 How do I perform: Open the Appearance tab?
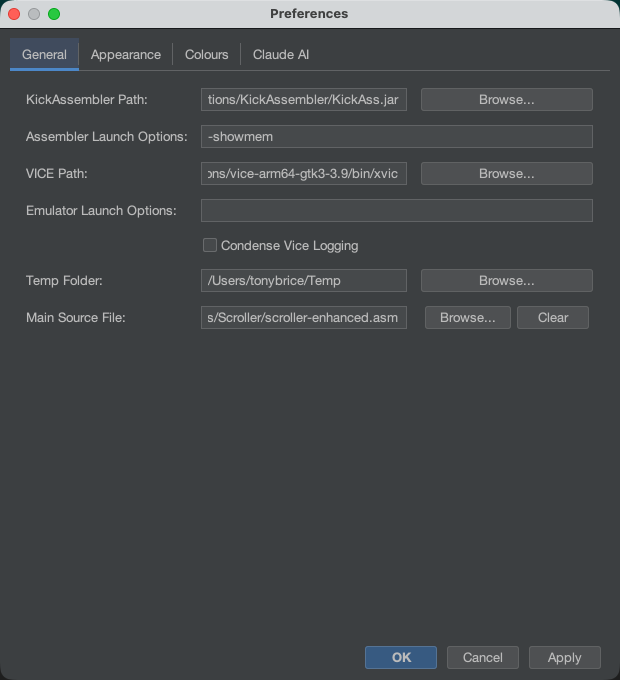[x=126, y=55]
